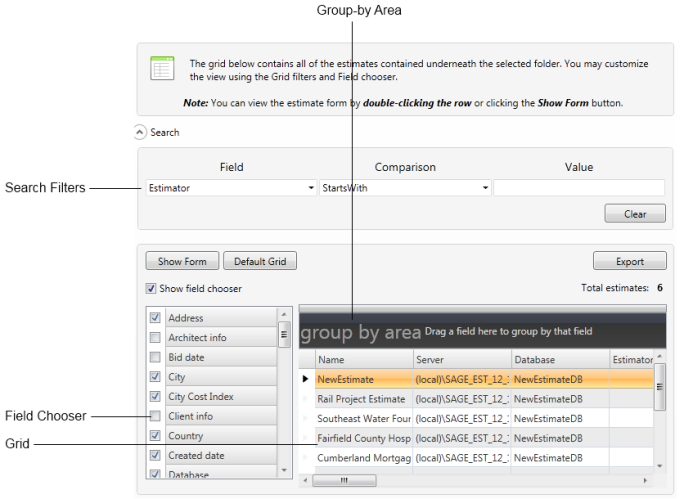
Task: Click field chooser scroll down arrow
Action: pyautogui.click(x=283, y=469)
